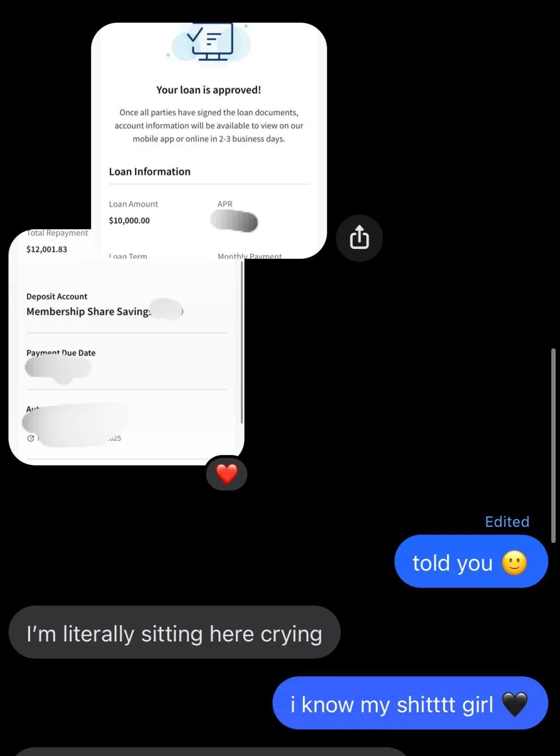Click the conversation scrollbar on right edge
Screen dimensions: 560x756
coord(554,446)
